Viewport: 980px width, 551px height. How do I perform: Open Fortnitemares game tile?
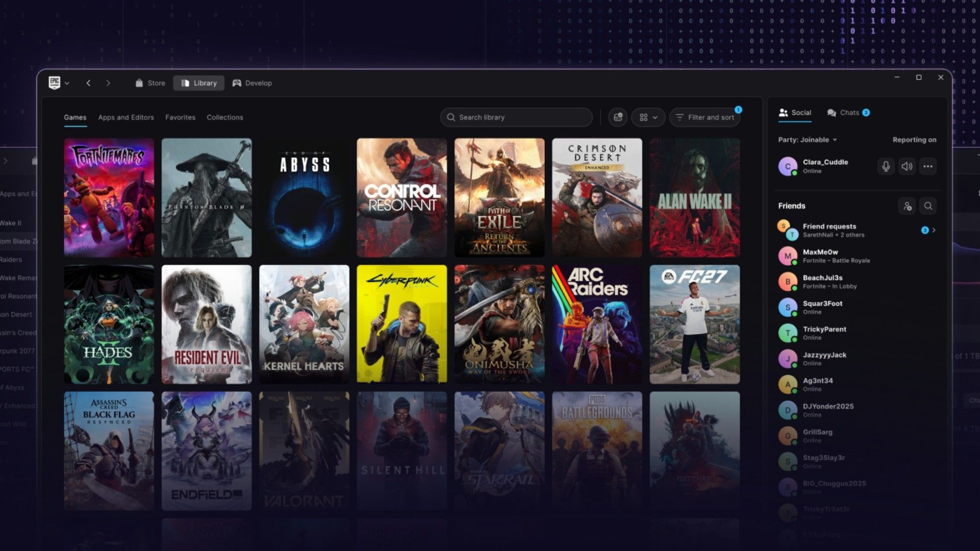[109, 197]
